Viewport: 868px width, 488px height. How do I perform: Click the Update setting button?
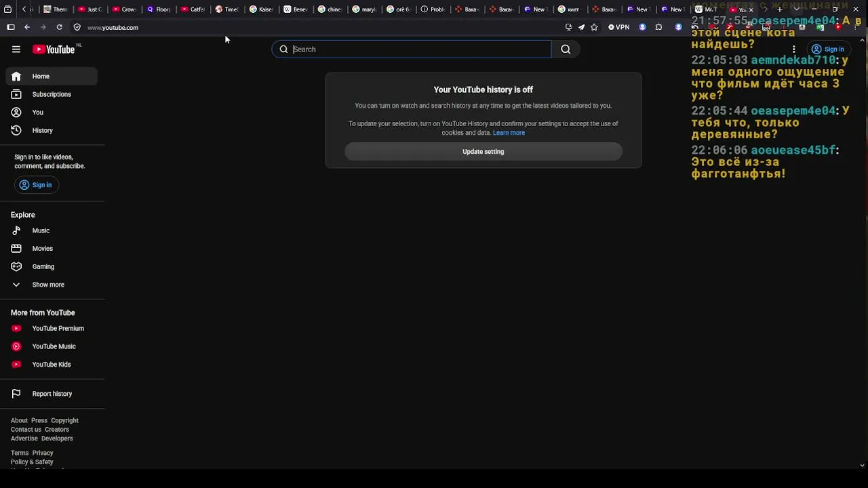[x=484, y=152]
